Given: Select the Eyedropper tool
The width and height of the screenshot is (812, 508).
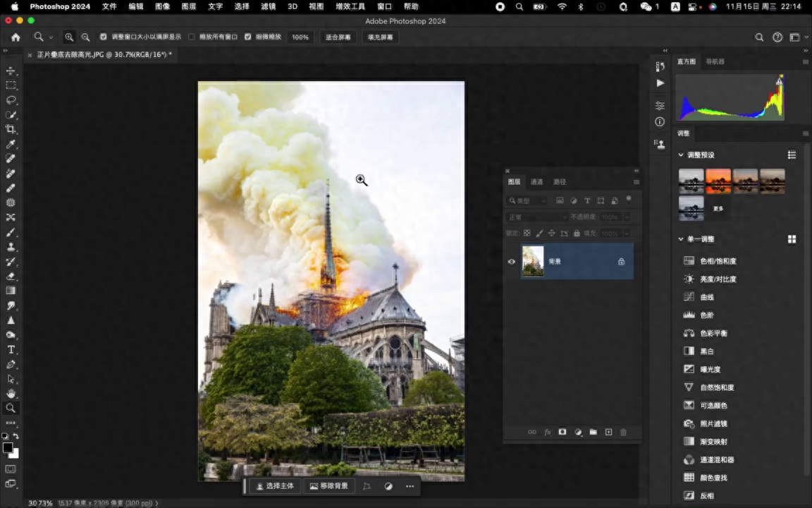Looking at the screenshot, I should (x=11, y=144).
